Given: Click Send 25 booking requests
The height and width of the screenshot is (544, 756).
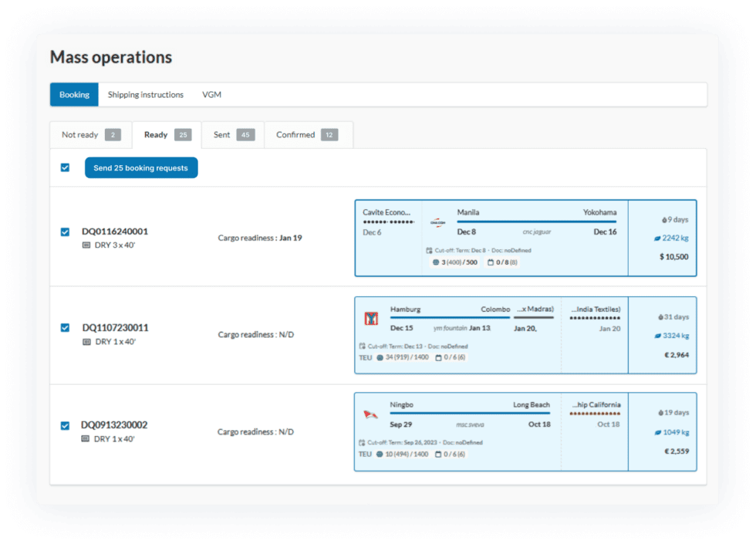Looking at the screenshot, I should pos(141,167).
